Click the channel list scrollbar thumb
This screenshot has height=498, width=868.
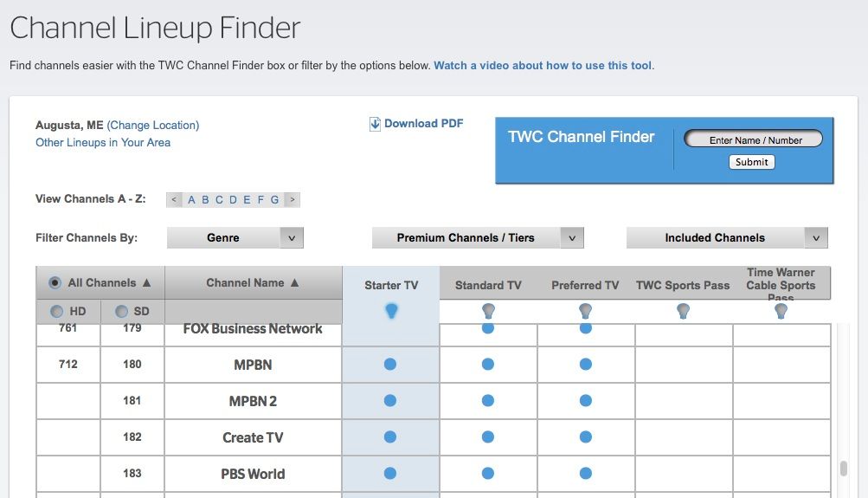843,468
